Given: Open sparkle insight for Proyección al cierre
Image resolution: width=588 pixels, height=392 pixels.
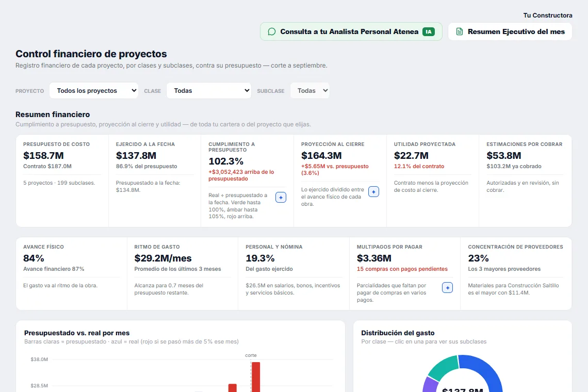Looking at the screenshot, I should coord(373,192).
